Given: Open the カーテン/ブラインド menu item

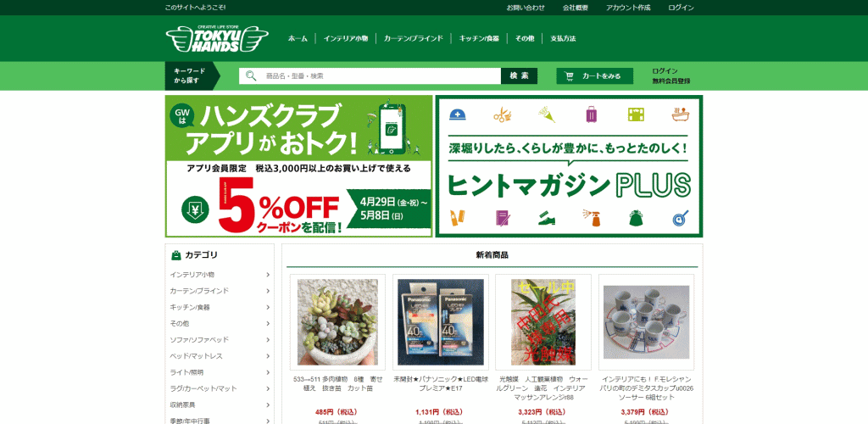Looking at the screenshot, I should (414, 39).
